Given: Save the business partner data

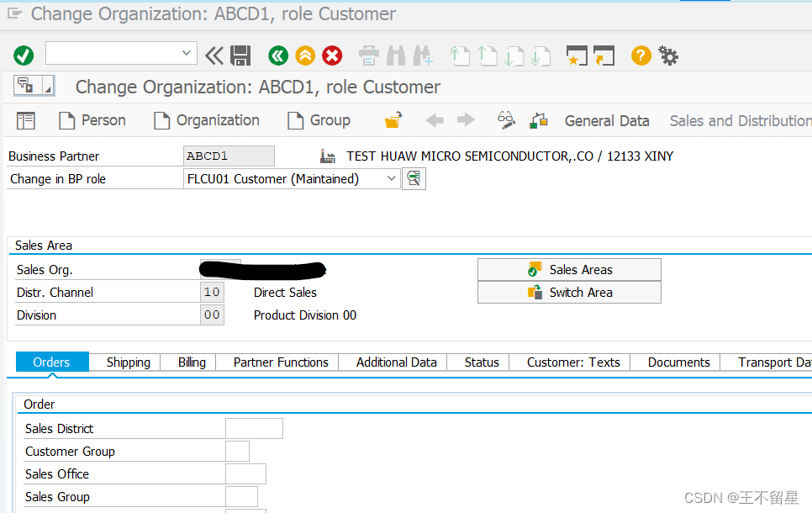Looking at the screenshot, I should coord(241,56).
